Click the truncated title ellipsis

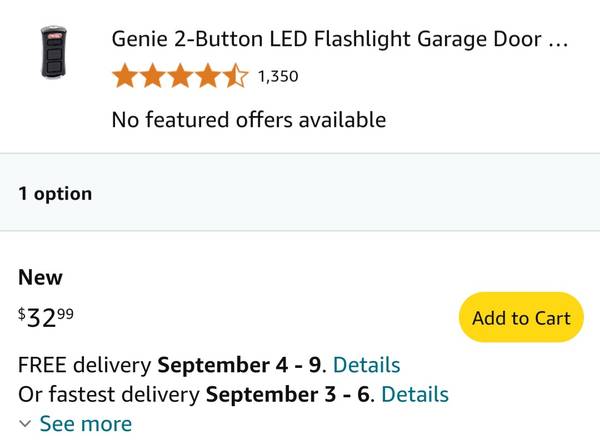click(x=559, y=42)
